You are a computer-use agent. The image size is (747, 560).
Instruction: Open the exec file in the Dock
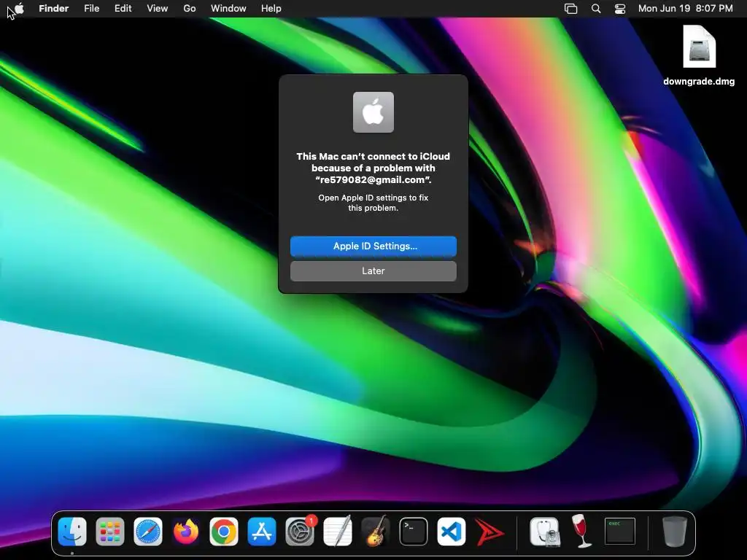click(620, 532)
